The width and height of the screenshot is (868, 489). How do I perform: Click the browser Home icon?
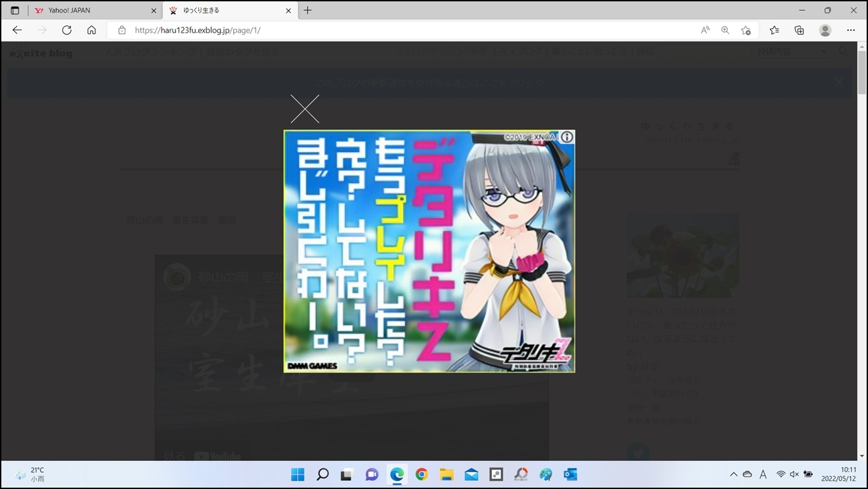tap(91, 30)
